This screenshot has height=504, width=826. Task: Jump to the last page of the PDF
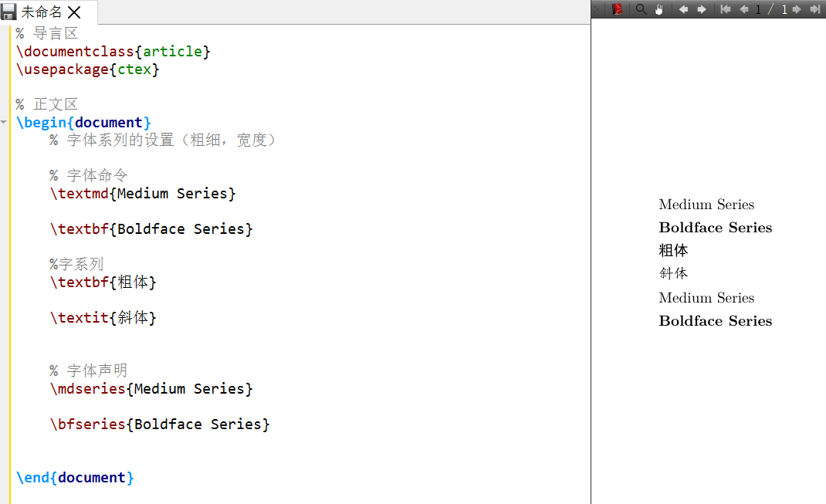tap(816, 8)
